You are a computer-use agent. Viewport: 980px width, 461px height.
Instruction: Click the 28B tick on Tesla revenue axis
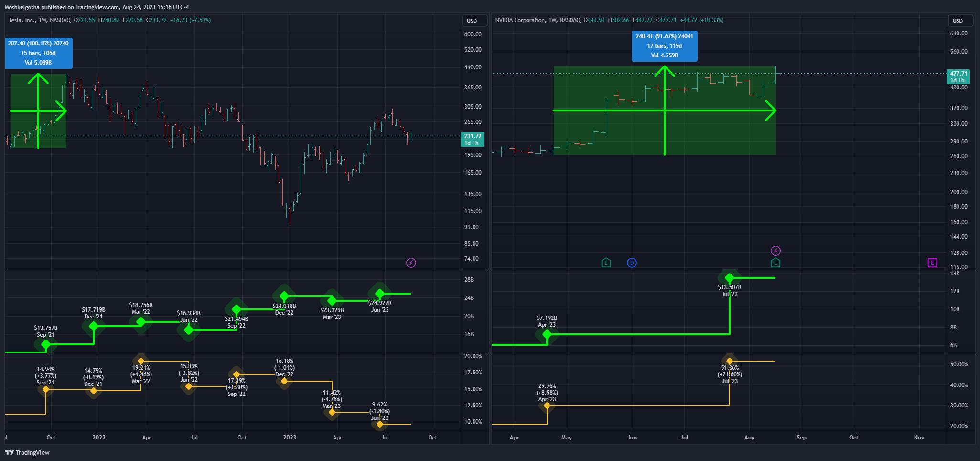[469, 280]
